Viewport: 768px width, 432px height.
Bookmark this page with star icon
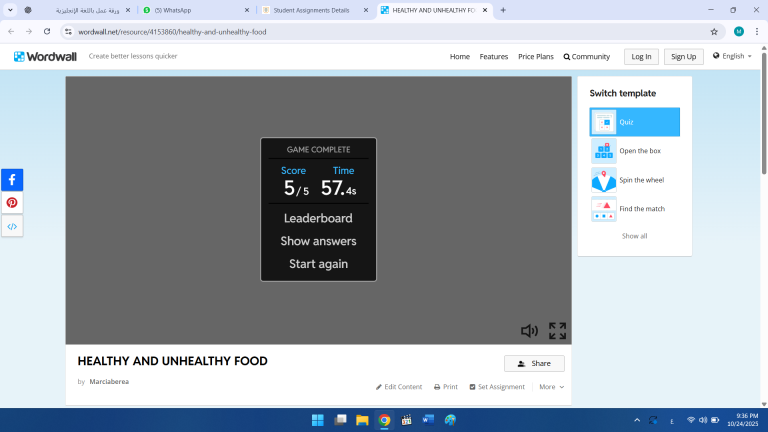[714, 31]
